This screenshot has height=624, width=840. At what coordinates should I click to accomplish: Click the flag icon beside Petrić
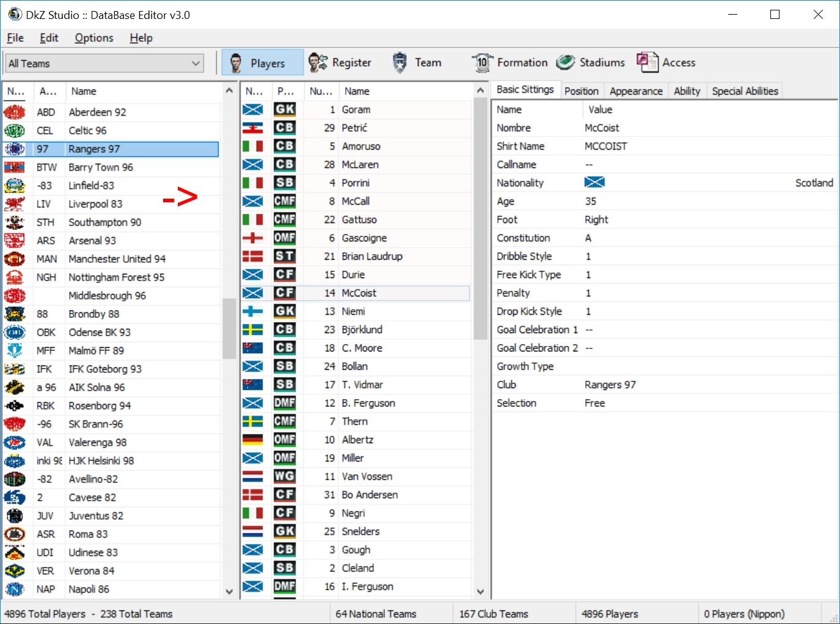click(253, 128)
